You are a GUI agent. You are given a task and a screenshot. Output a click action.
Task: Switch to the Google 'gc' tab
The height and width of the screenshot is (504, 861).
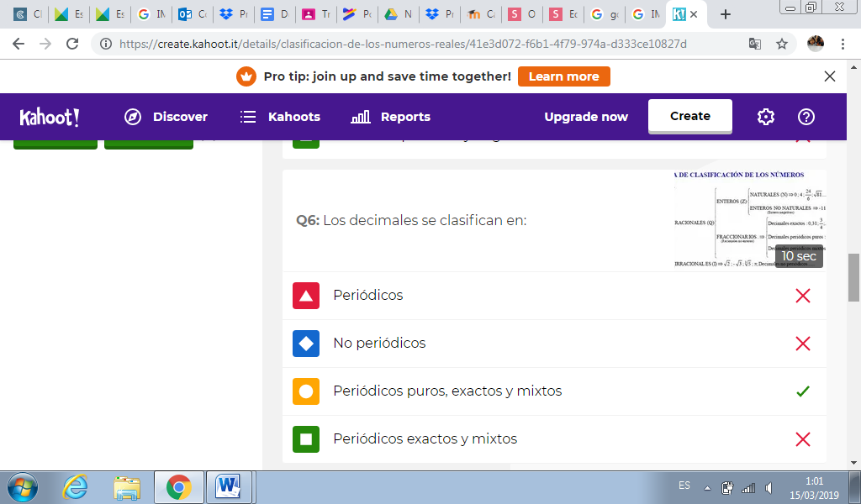604,14
